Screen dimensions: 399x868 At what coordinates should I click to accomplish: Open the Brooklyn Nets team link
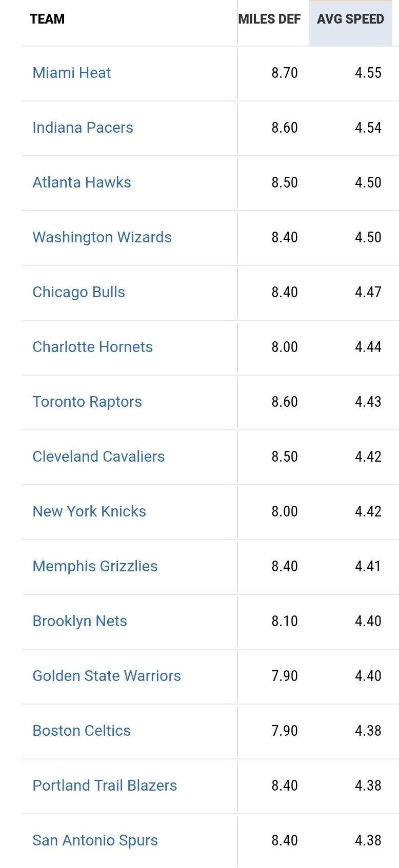[x=79, y=621]
